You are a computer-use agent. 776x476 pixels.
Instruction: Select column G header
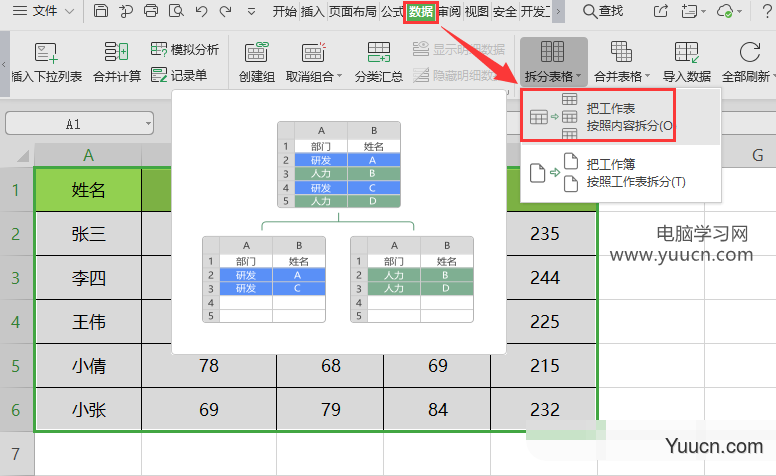758,155
